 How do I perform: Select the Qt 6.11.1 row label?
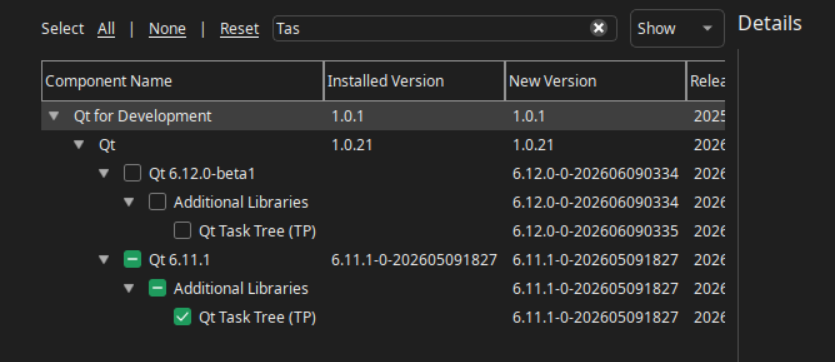click(x=179, y=260)
